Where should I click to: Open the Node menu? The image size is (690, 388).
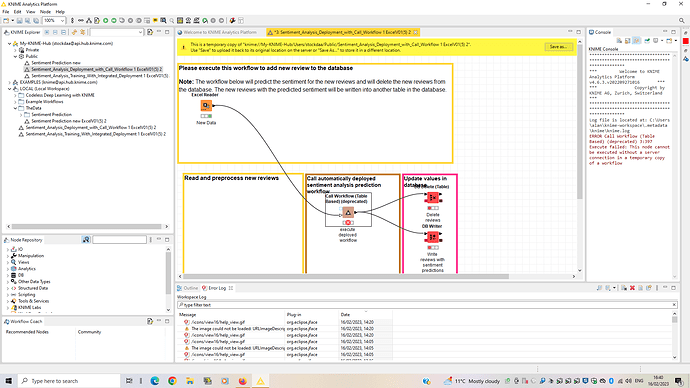[x=45, y=12]
